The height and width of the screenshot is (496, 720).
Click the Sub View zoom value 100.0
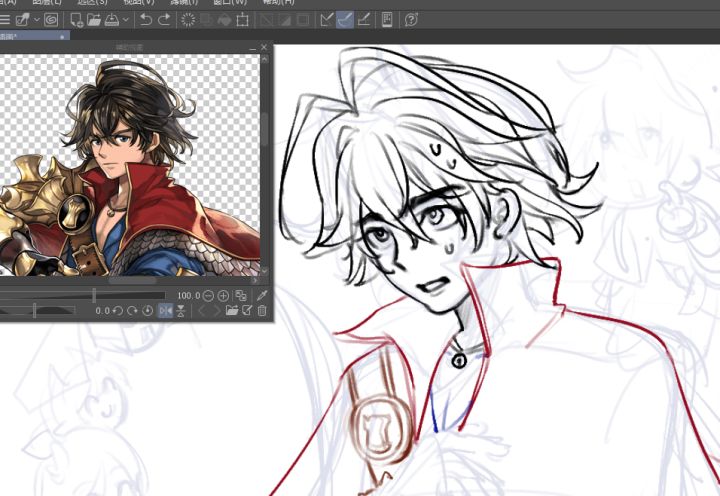coord(189,296)
